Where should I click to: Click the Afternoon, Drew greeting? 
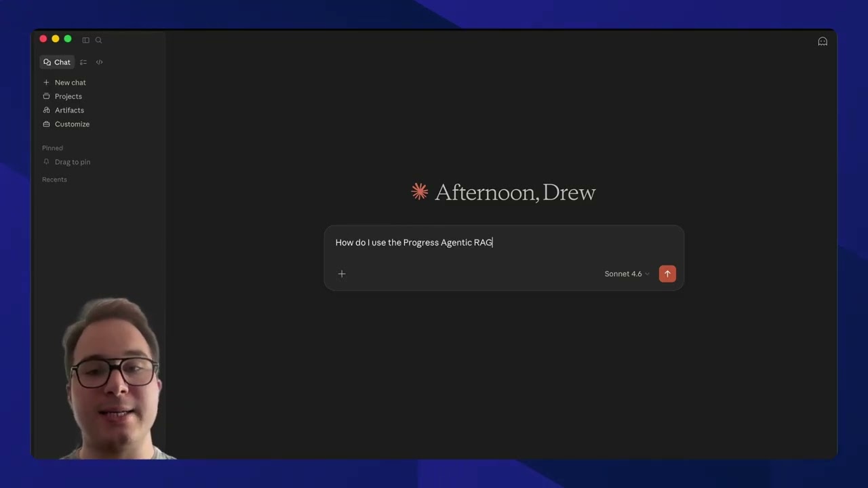coord(515,192)
